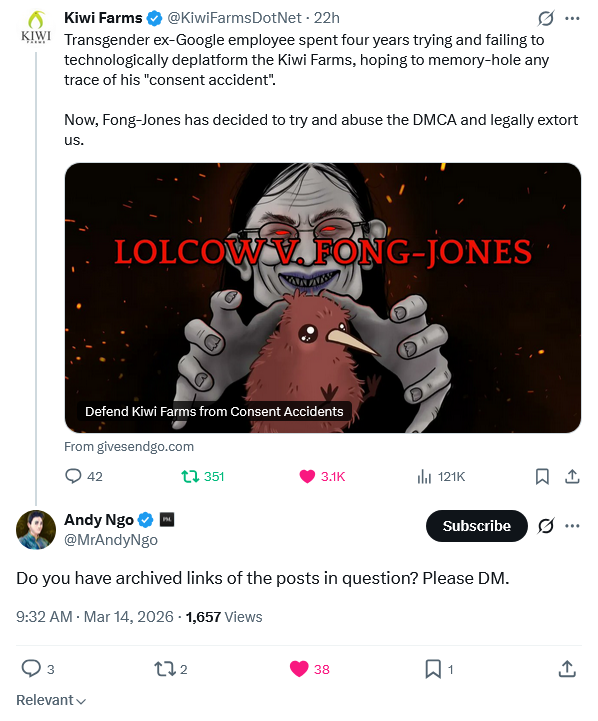The width and height of the screenshot is (598, 721).
Task: View analytics showing 121K views
Action: point(441,477)
